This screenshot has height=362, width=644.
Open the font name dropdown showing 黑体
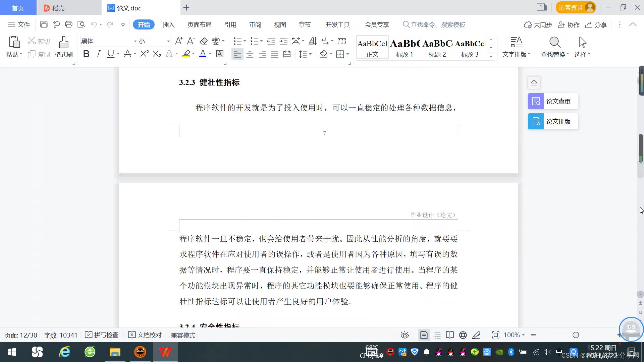point(135,41)
